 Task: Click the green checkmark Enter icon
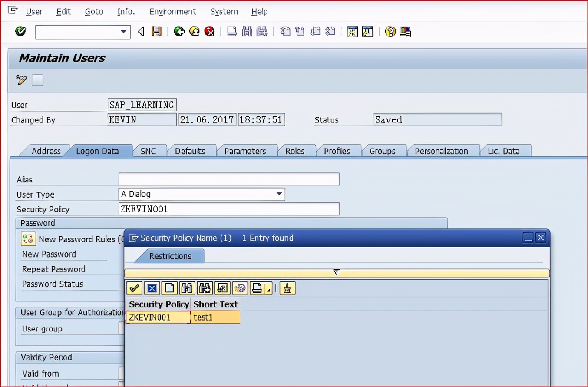[x=20, y=32]
